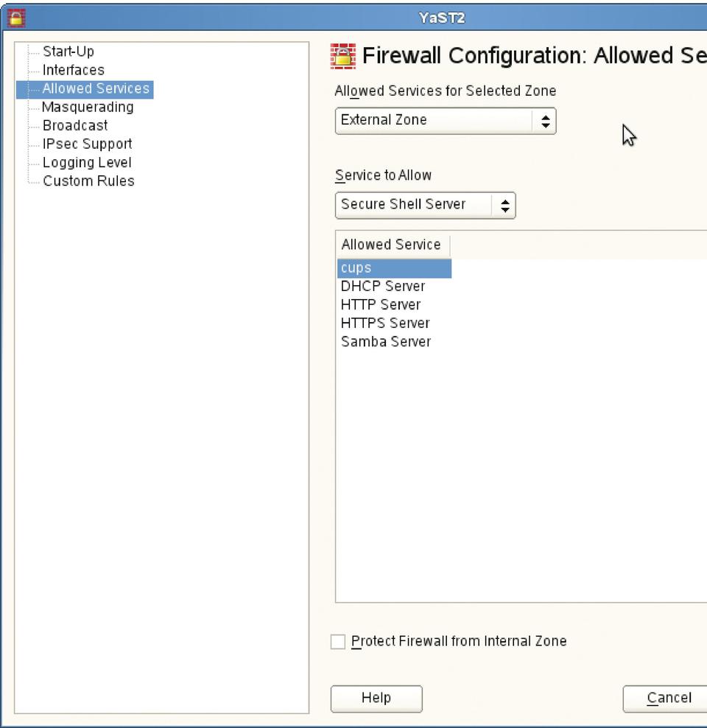Select DHCP Server in the list
Screen dimensions: 707x728
(x=382, y=287)
